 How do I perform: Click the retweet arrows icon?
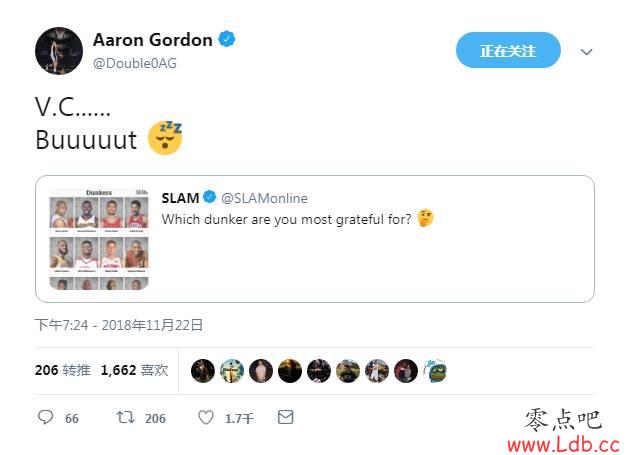(x=125, y=417)
